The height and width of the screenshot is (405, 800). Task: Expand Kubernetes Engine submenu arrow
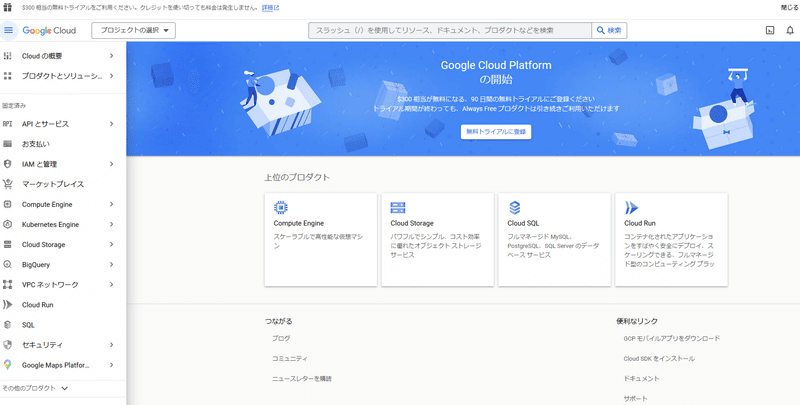(x=112, y=224)
